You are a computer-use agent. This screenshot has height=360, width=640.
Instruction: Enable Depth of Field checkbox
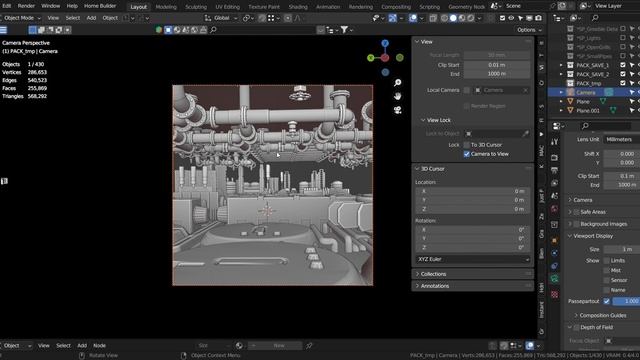pyautogui.click(x=576, y=327)
